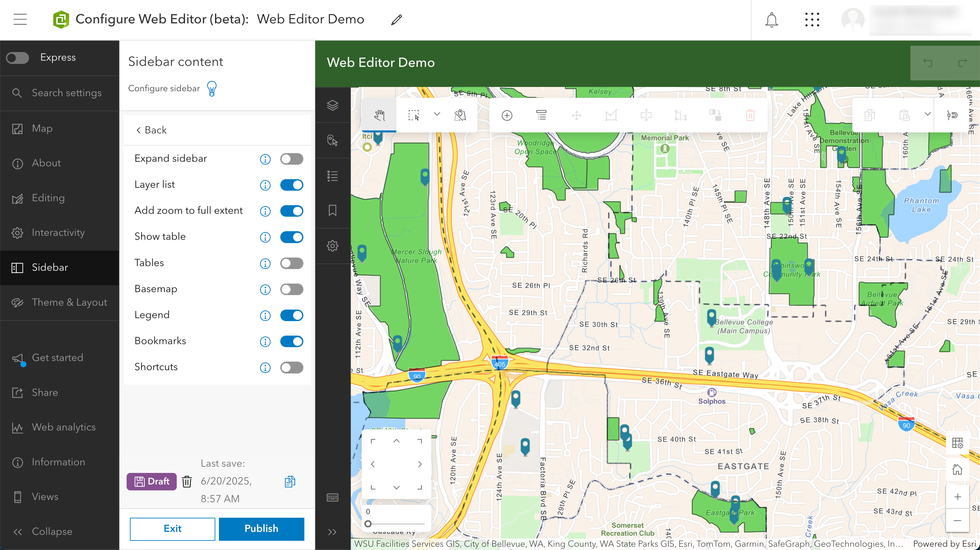Screen dimensions: 980x550
Task: Open the Create features tool
Action: click(507, 115)
